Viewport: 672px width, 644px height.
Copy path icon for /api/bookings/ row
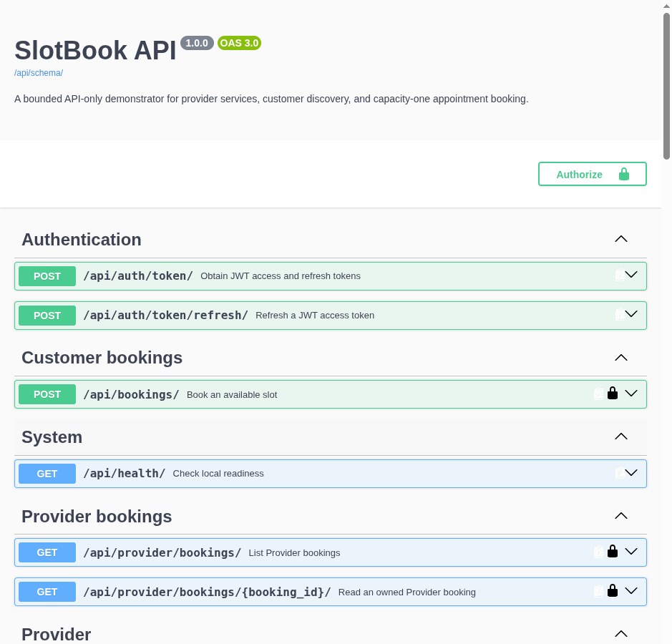coord(599,394)
